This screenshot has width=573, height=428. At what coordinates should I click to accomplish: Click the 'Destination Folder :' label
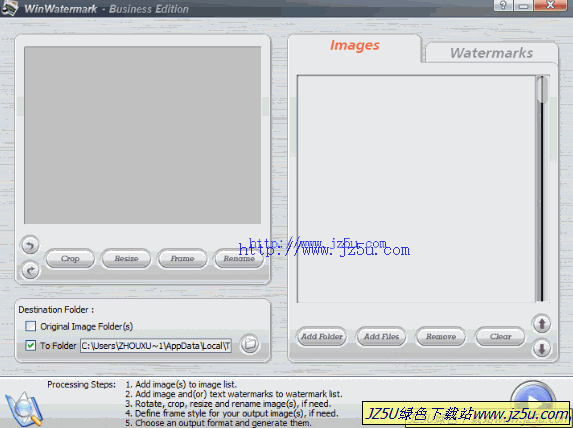click(56, 310)
